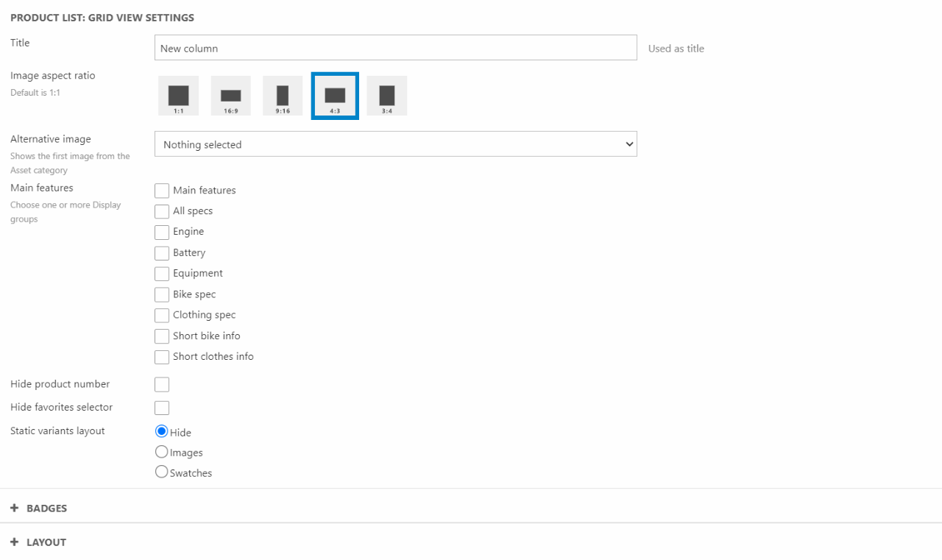942x560 pixels.
Task: Select Images for static variants layout
Action: click(x=162, y=452)
